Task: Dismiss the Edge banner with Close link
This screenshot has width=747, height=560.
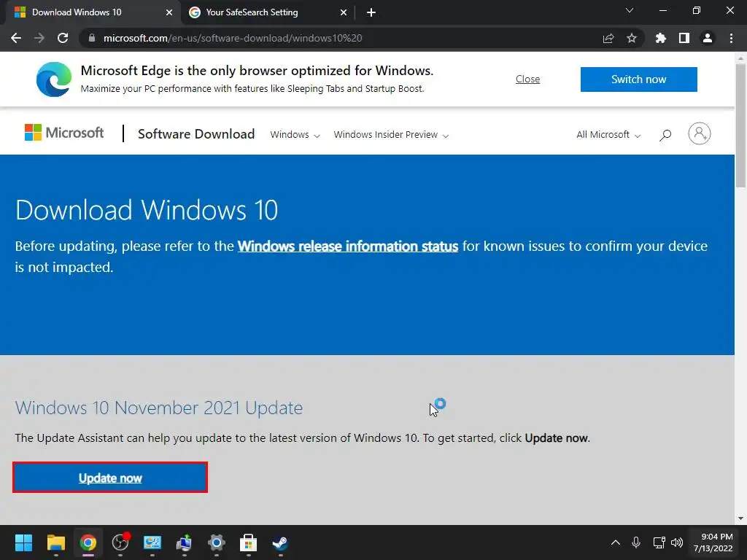Action: click(x=527, y=79)
